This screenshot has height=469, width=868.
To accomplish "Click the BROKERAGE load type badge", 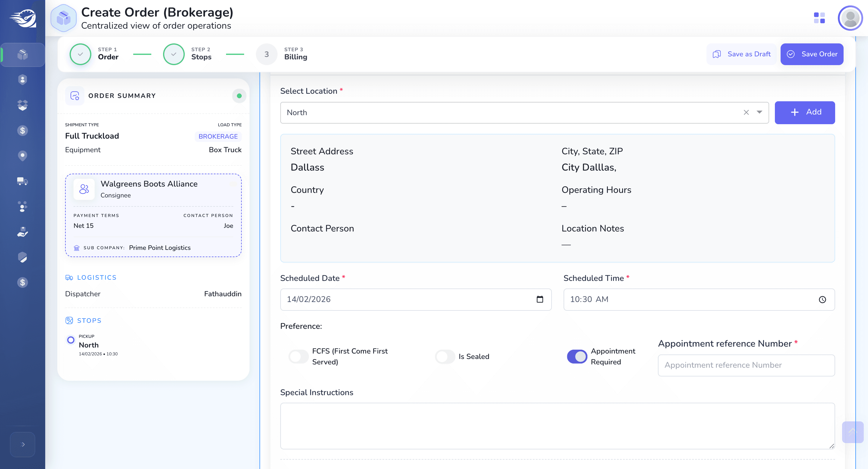I will pyautogui.click(x=218, y=137).
